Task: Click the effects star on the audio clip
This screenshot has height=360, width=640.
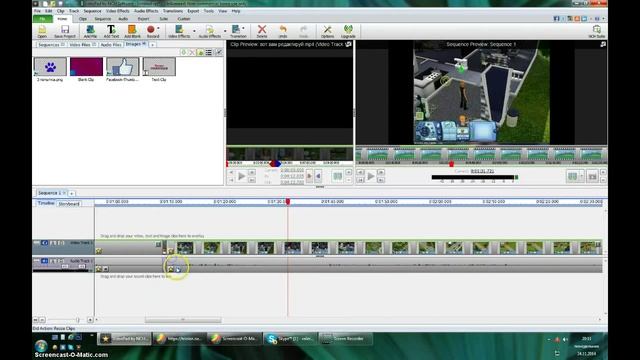Action: point(171,269)
